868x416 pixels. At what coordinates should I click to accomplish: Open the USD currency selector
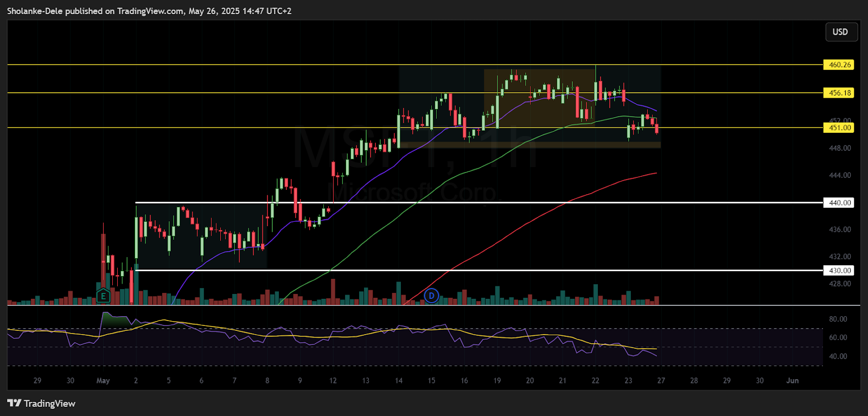point(841,32)
